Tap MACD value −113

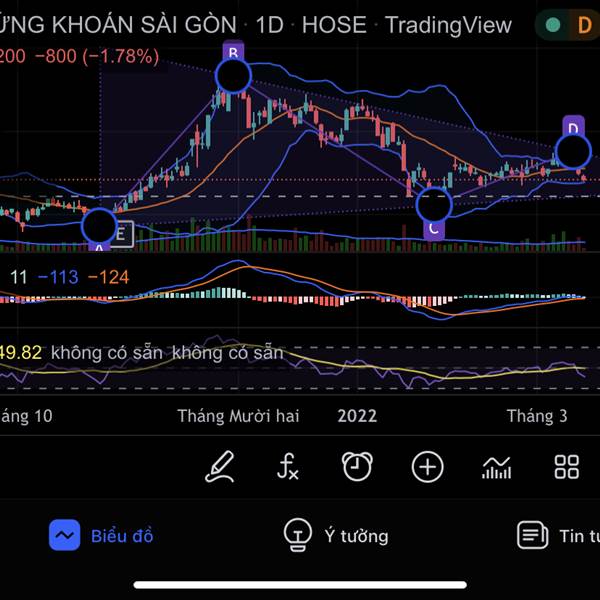[x=58, y=277]
